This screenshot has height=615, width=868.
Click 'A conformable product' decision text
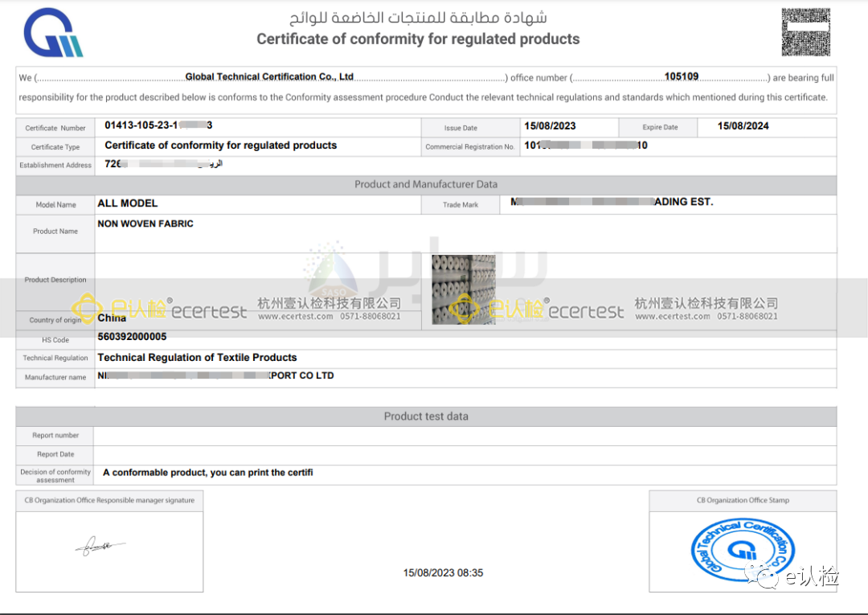207,473
